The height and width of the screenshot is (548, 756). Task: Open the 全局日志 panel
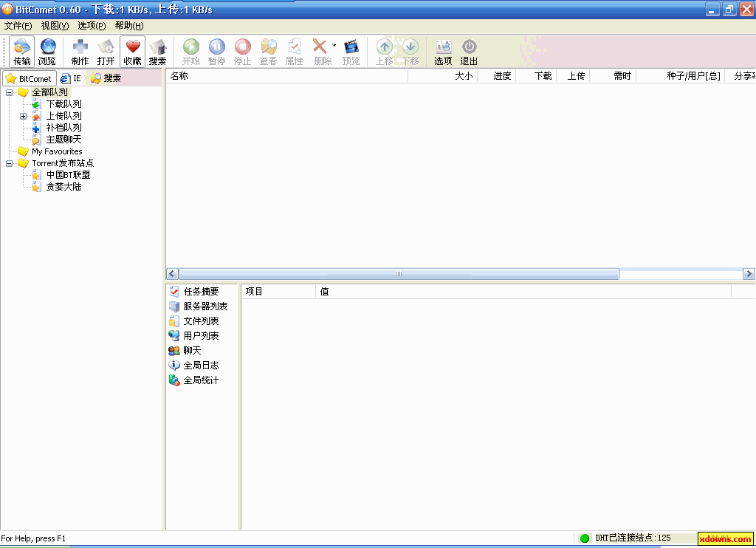[194, 365]
